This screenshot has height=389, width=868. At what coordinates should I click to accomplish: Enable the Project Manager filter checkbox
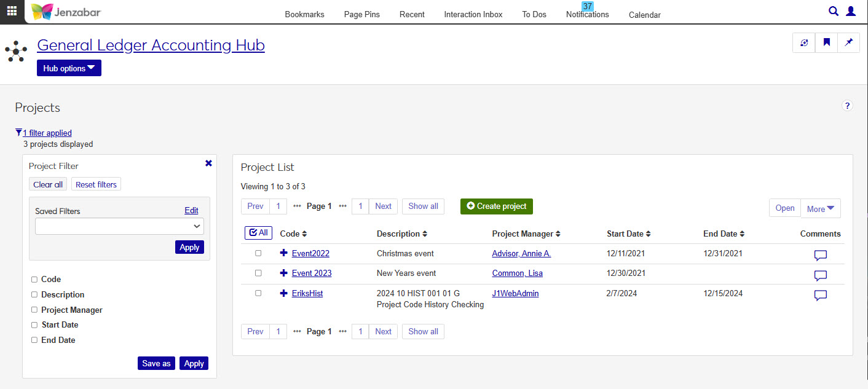coord(34,310)
